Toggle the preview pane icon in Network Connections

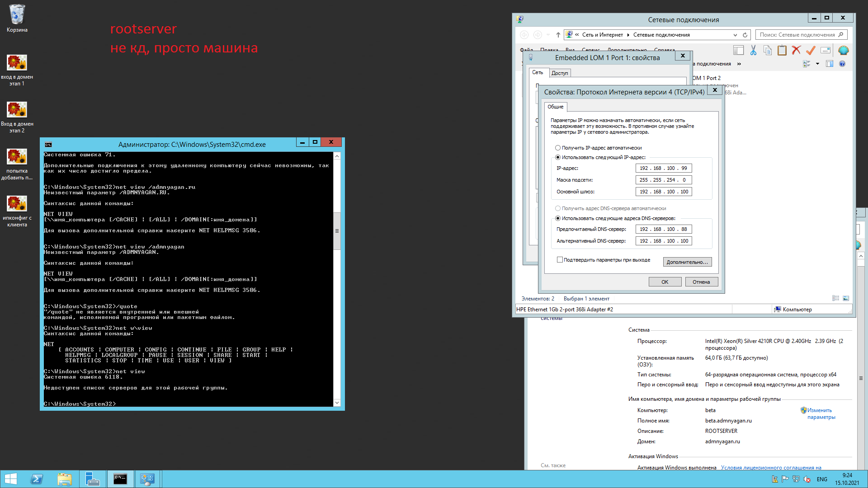(830, 64)
